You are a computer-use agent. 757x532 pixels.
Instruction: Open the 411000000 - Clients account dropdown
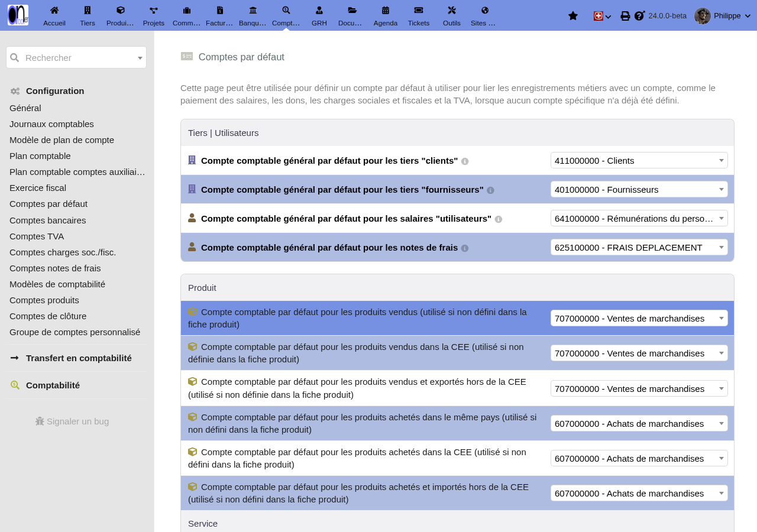[x=639, y=160]
